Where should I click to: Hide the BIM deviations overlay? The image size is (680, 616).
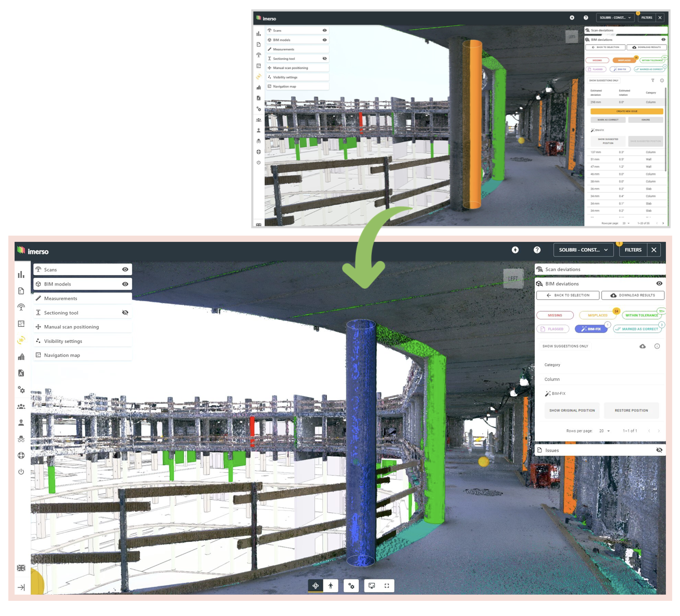[x=659, y=284]
